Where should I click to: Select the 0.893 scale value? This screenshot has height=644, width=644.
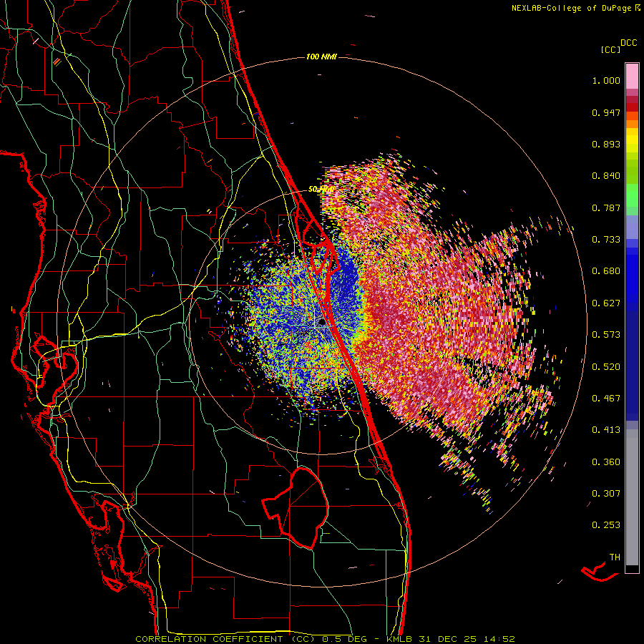pyautogui.click(x=606, y=144)
